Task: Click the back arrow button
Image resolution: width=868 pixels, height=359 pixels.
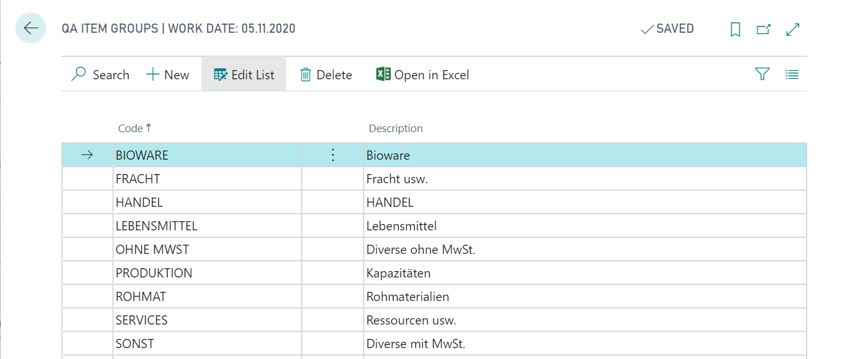Action: 30,28
